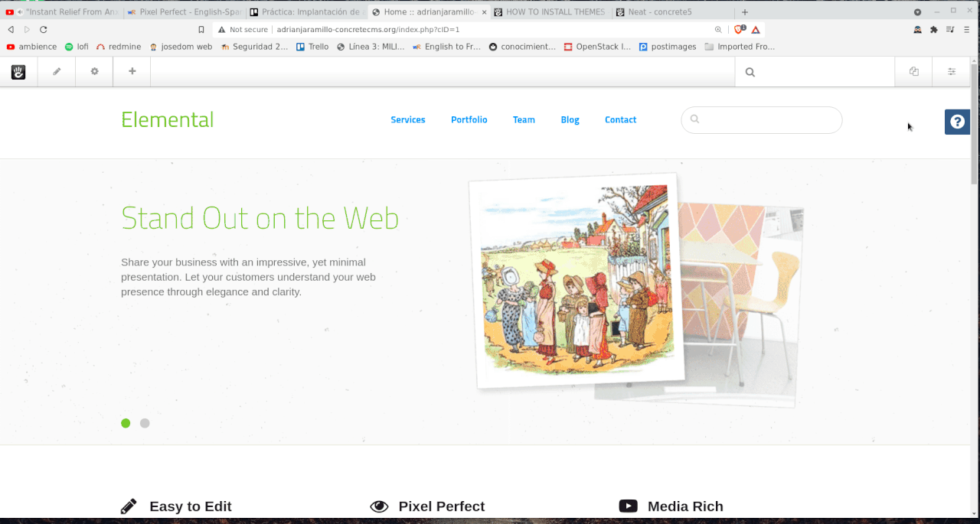Select the second gray slider dot
Viewport: 980px width, 524px height.
coord(145,423)
